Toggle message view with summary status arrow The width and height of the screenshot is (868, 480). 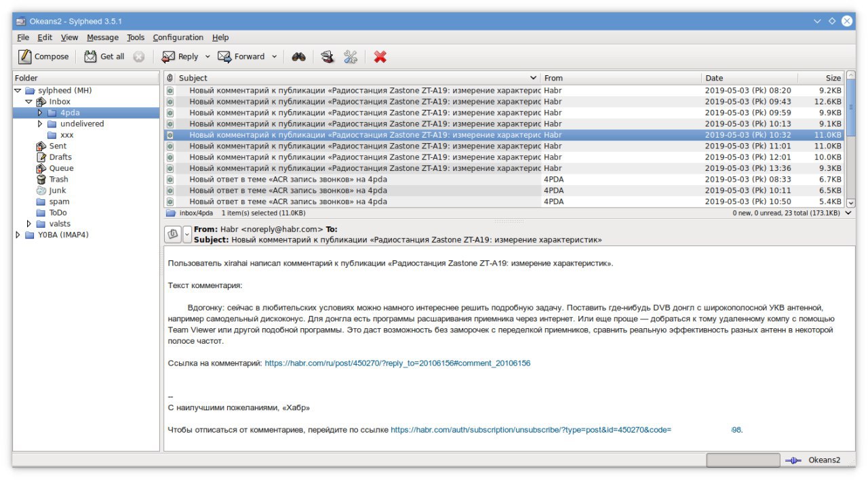tap(849, 213)
